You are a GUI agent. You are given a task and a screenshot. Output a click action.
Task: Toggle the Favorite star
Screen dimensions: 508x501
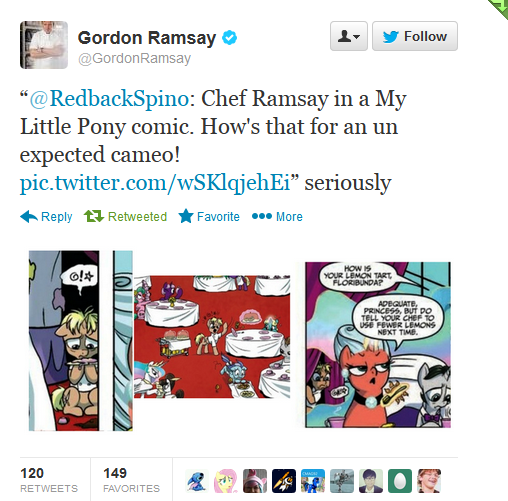(209, 217)
